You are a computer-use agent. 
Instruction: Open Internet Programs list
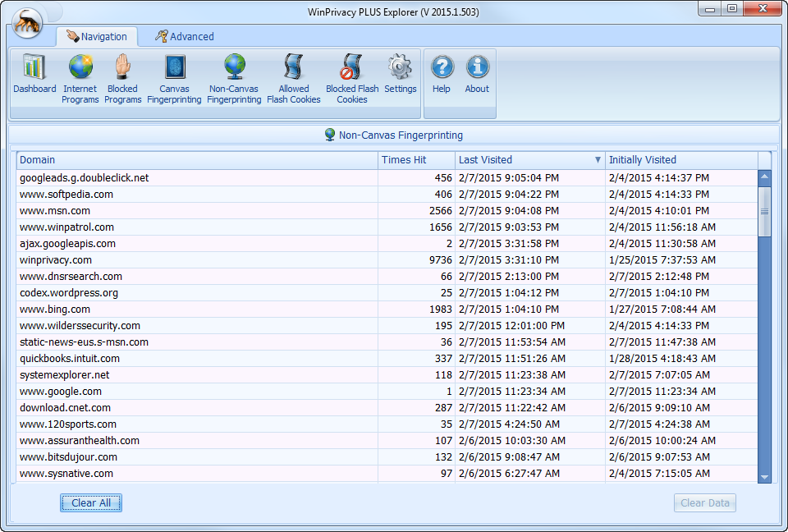[x=80, y=79]
